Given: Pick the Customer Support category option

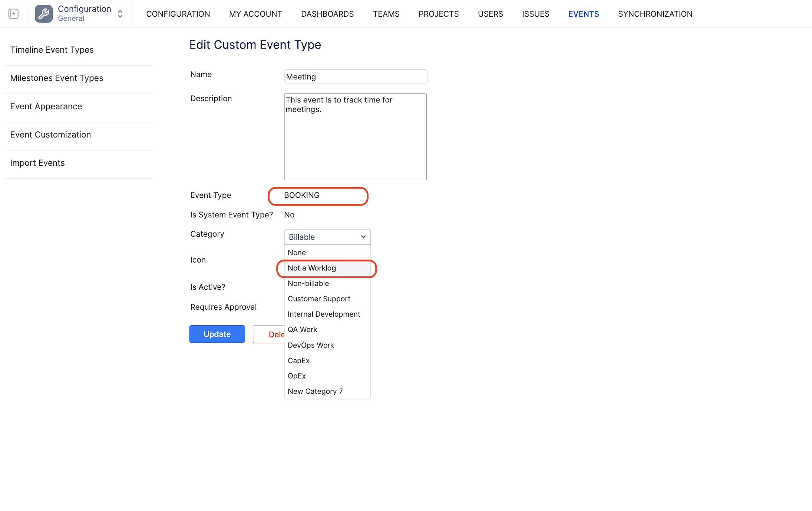Looking at the screenshot, I should 319,299.
